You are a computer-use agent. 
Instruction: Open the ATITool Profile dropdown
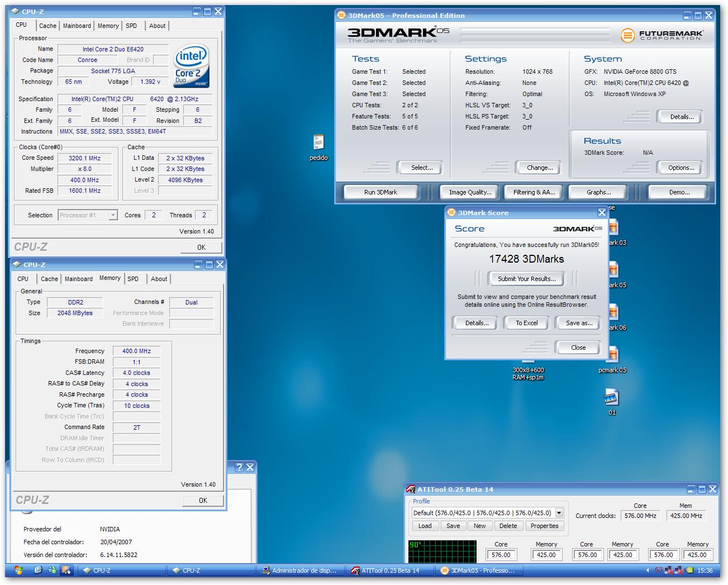click(559, 513)
